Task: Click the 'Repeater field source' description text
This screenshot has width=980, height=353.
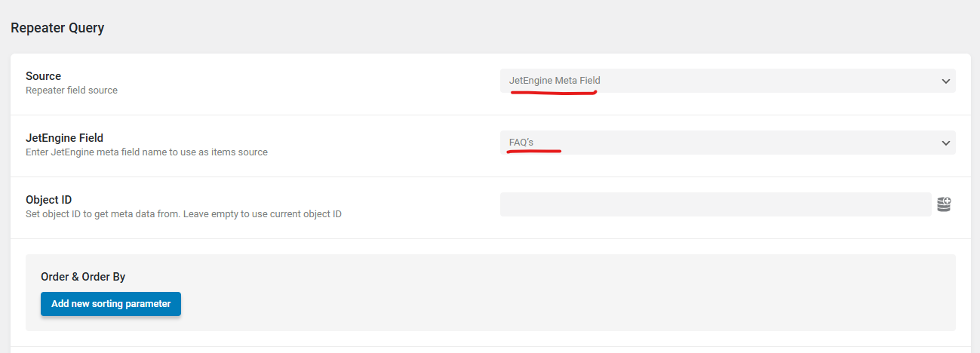Action: pyautogui.click(x=72, y=91)
